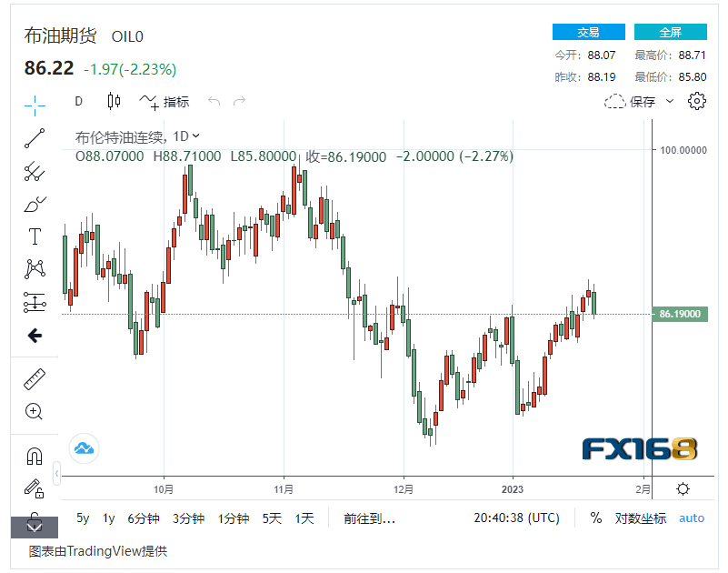Viewport: 728px width, 573px height.
Task: Expand the dropdown arrow next to 保存
Action: tap(671, 102)
